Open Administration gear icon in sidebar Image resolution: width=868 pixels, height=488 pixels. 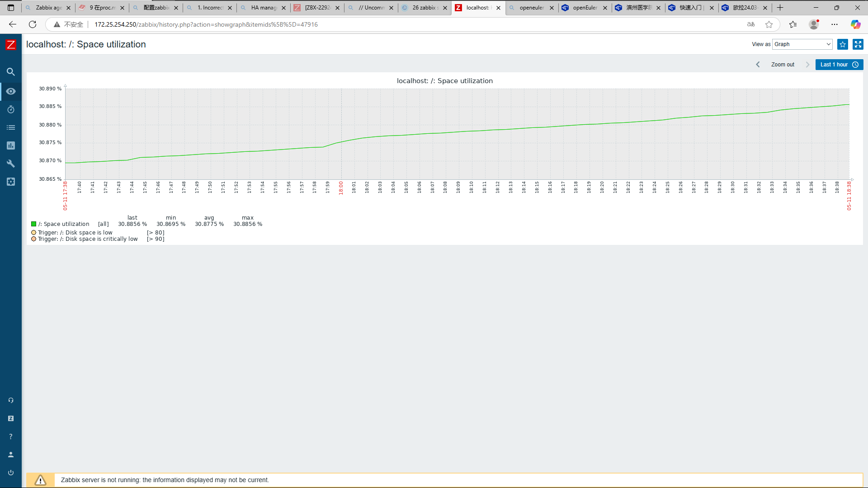coord(11,182)
